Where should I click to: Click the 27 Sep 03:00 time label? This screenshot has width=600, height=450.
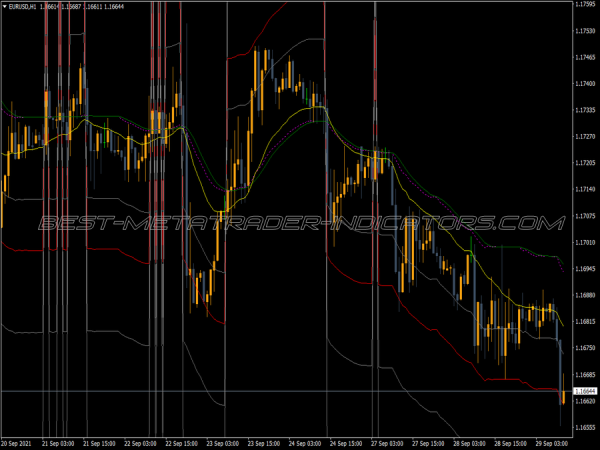[x=387, y=444]
